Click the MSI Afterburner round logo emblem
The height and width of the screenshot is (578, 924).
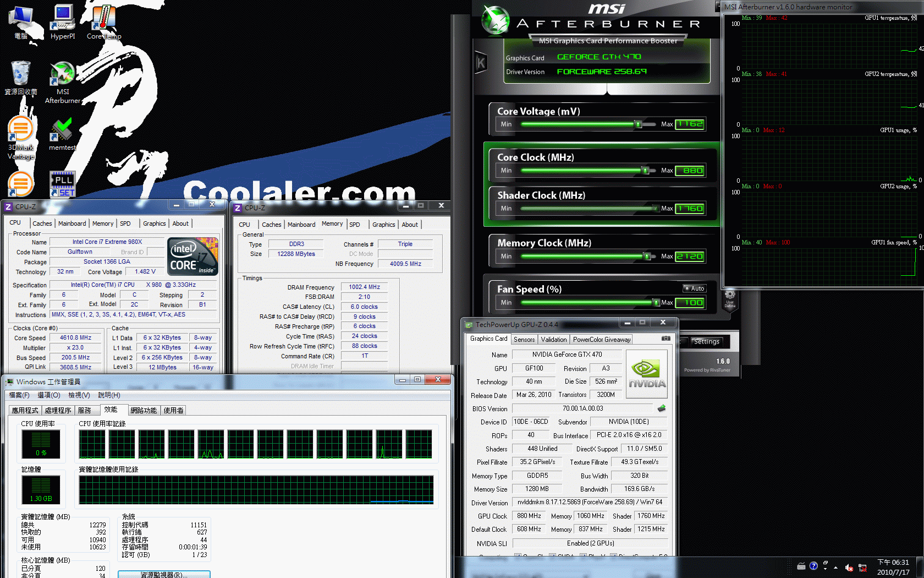point(496,21)
